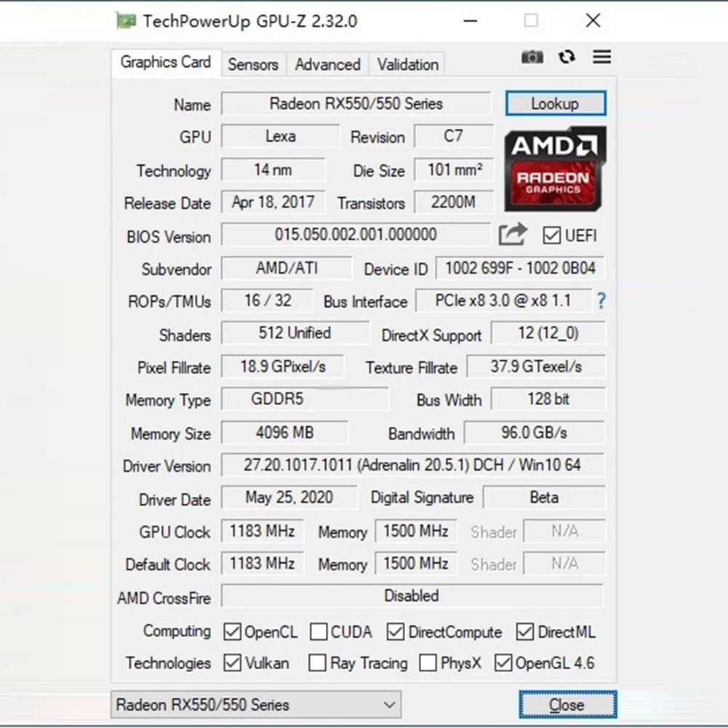Click the Lookup button

point(556,103)
